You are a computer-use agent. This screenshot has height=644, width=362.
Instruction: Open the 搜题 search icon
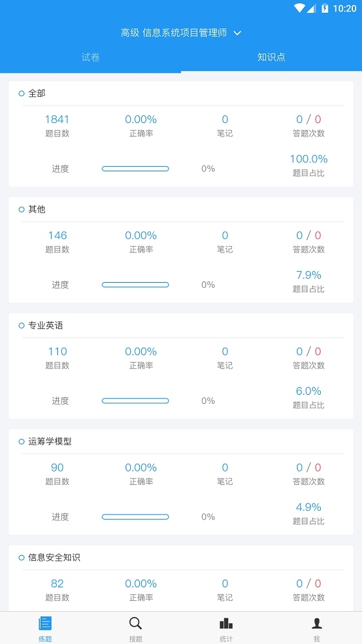[x=136, y=624]
